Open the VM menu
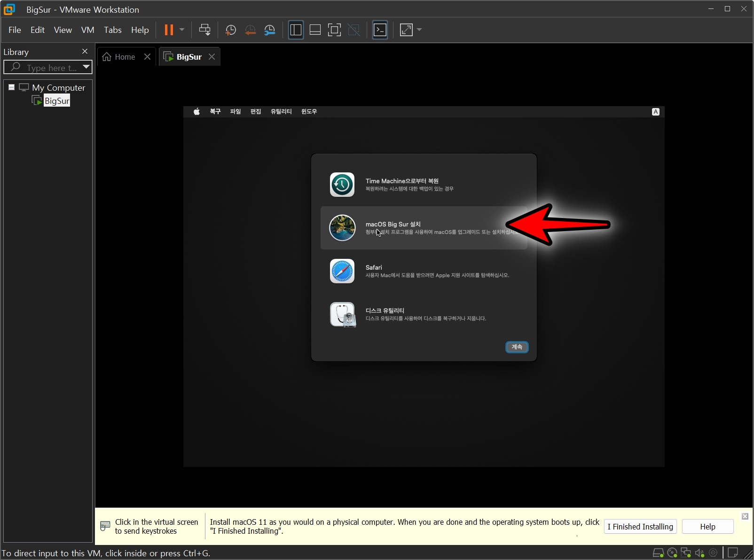This screenshot has height=560, width=754. click(x=88, y=30)
